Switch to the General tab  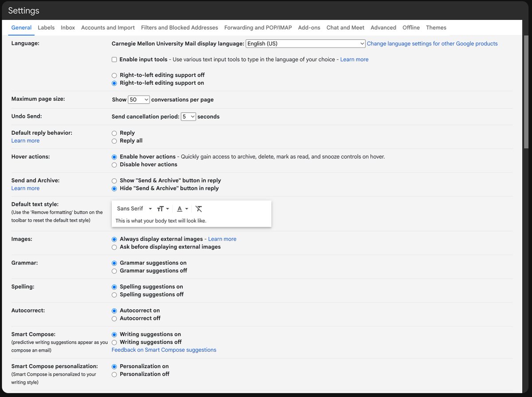click(21, 27)
